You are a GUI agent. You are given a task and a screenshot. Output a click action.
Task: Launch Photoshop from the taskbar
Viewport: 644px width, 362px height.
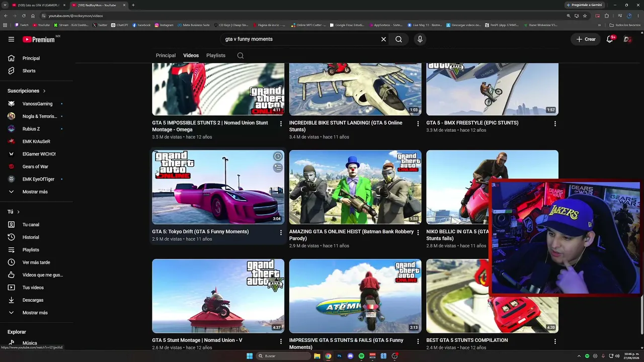tap(339, 356)
